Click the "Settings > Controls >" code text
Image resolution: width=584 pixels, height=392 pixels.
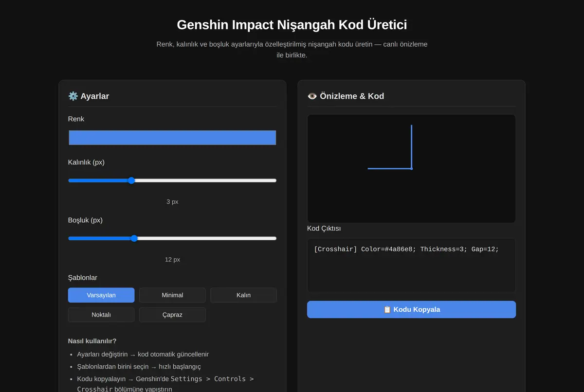pyautogui.click(x=212, y=379)
